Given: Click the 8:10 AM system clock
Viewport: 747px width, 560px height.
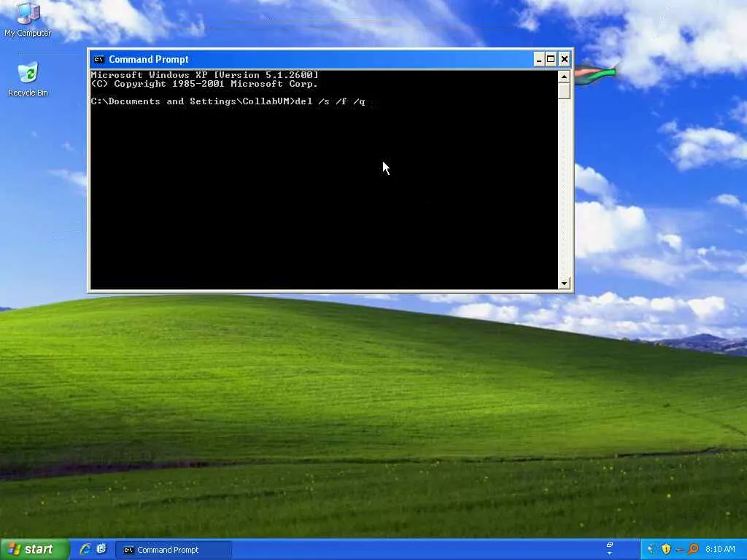Looking at the screenshot, I should coord(720,549).
